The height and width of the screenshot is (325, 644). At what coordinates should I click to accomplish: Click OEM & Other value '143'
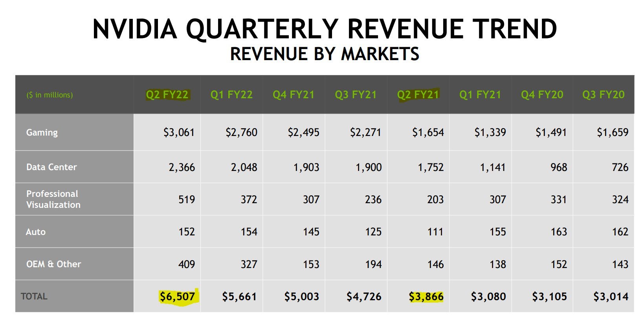click(x=620, y=264)
